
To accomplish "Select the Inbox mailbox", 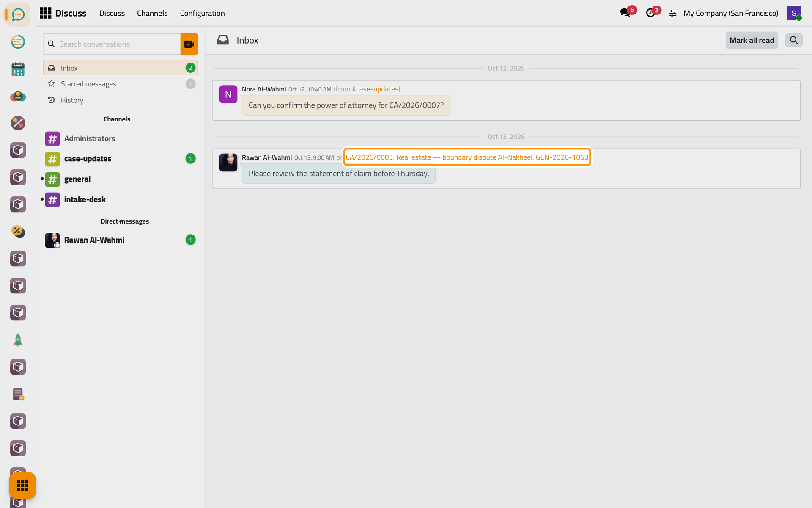I will click(x=120, y=68).
